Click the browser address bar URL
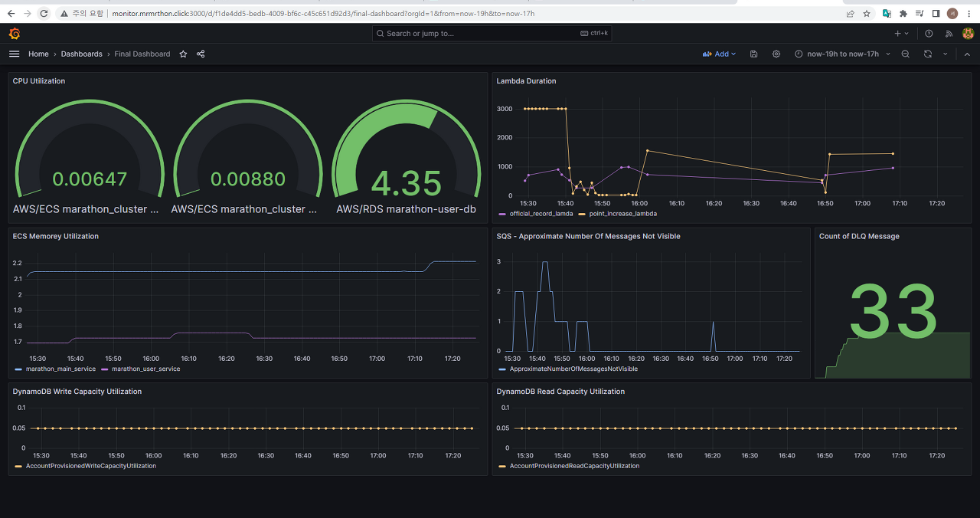Screen dimensions: 980x518 pos(323,13)
